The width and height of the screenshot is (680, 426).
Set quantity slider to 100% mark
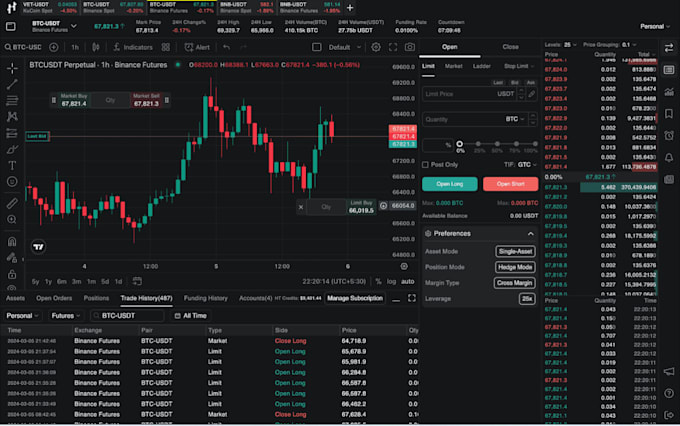pyautogui.click(x=535, y=144)
